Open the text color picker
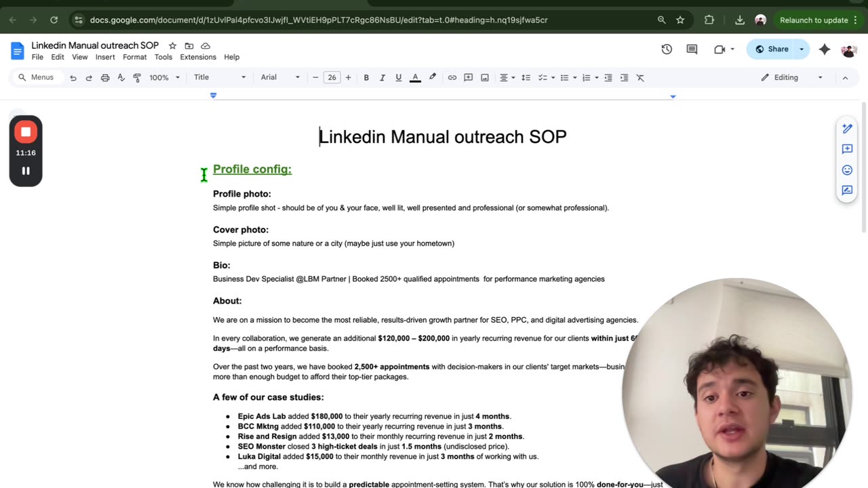This screenshot has height=488, width=868. pos(415,77)
